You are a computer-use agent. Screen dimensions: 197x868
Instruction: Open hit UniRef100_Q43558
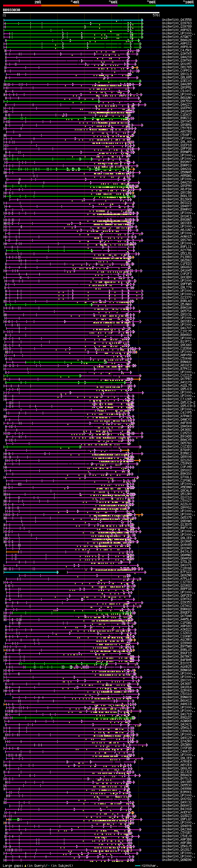point(177,20)
